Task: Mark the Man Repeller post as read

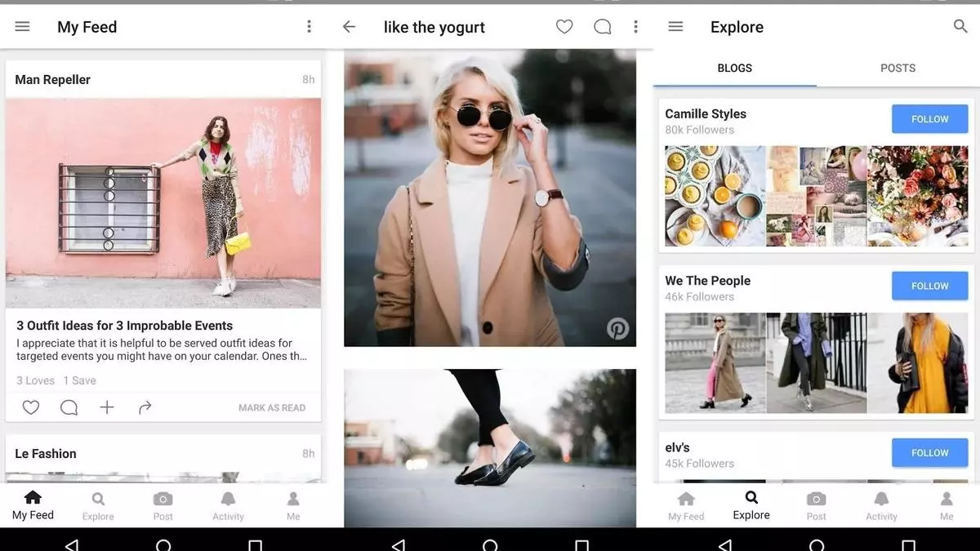Action: (272, 407)
